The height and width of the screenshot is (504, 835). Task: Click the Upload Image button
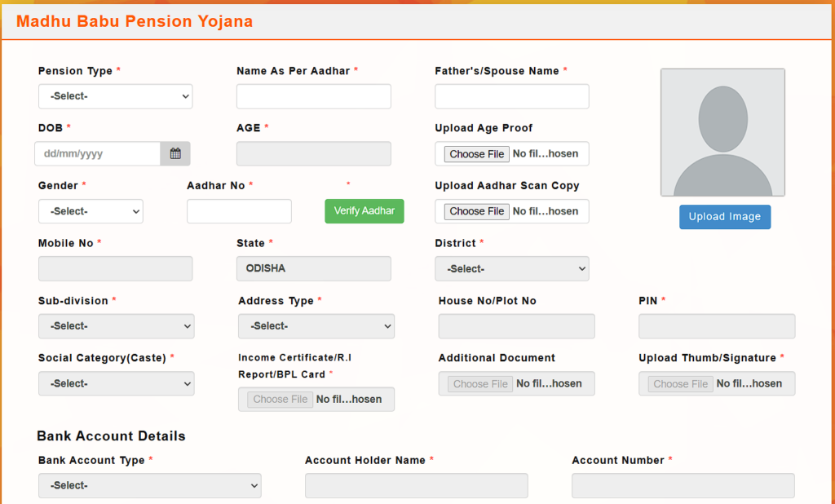(x=725, y=217)
